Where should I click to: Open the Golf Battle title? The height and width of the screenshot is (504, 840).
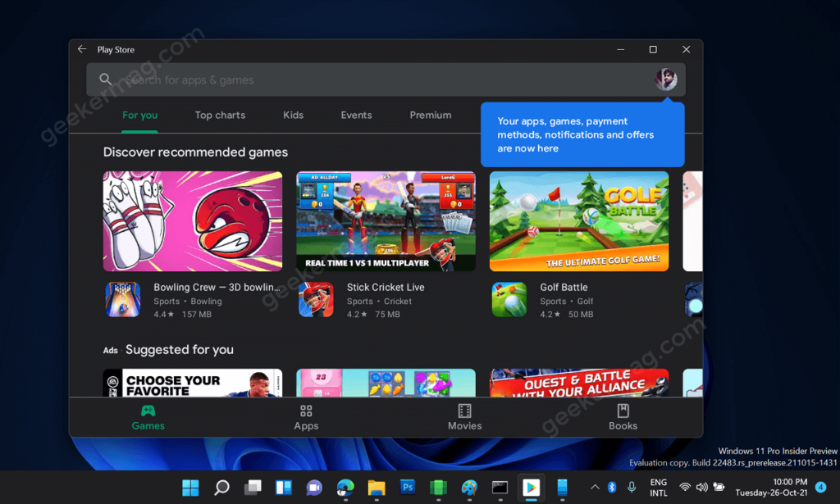click(564, 288)
